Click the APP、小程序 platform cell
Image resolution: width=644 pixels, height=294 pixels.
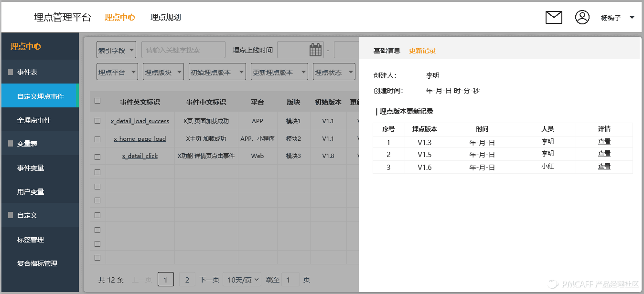[258, 139]
